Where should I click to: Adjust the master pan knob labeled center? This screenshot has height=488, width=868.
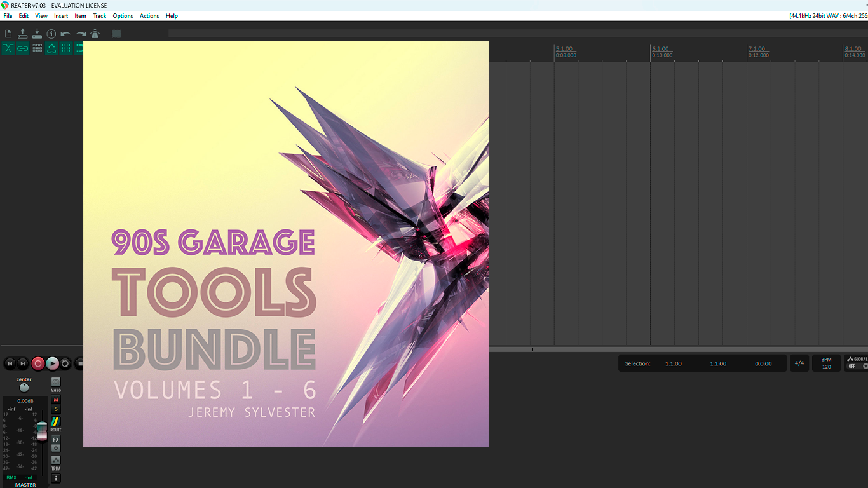pos(24,388)
